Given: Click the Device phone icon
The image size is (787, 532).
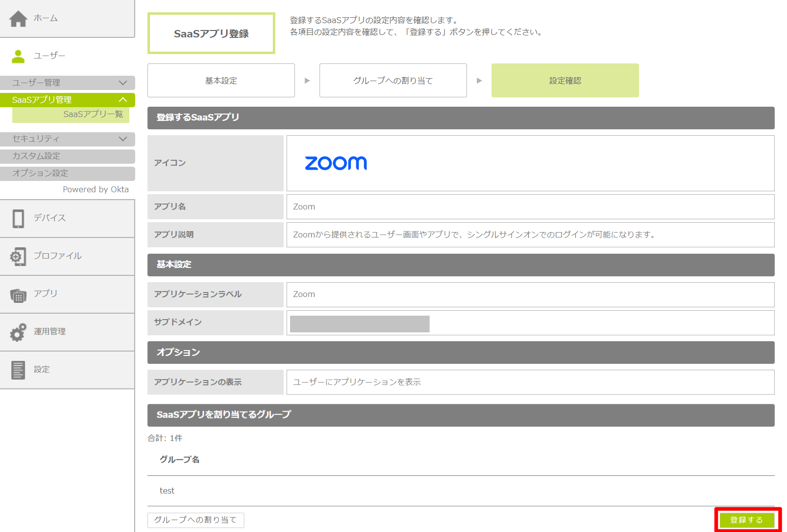Looking at the screenshot, I should click(x=18, y=219).
